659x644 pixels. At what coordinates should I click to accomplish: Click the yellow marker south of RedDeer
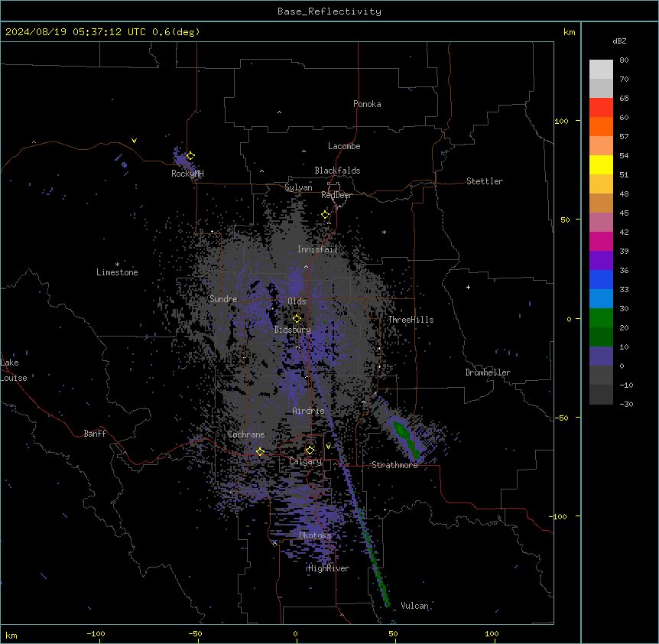(x=326, y=215)
